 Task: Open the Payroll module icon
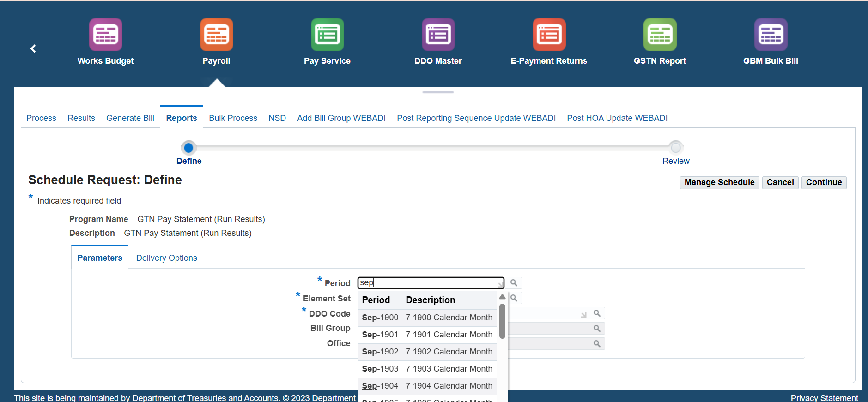tap(217, 35)
